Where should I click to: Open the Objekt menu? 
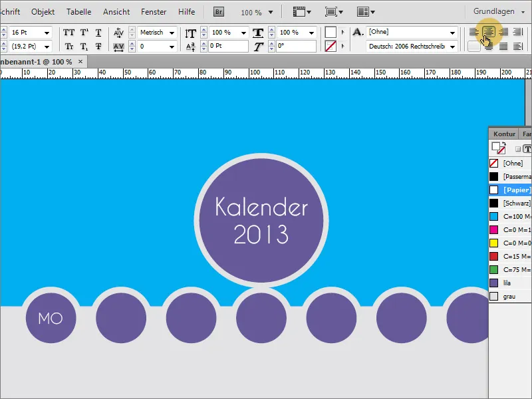(x=43, y=12)
